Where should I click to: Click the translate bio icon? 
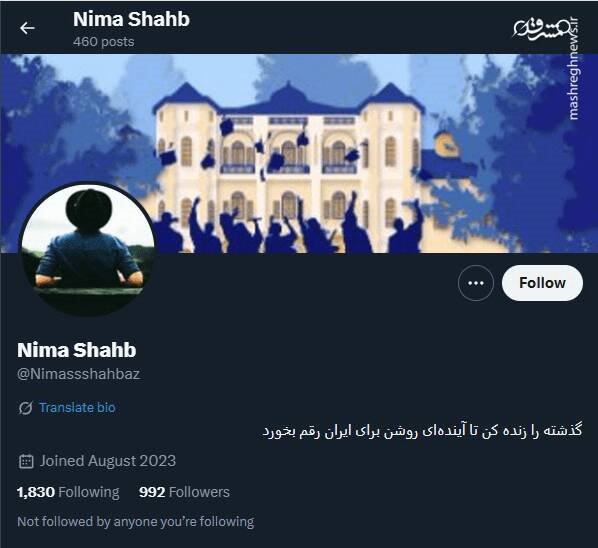point(25,408)
